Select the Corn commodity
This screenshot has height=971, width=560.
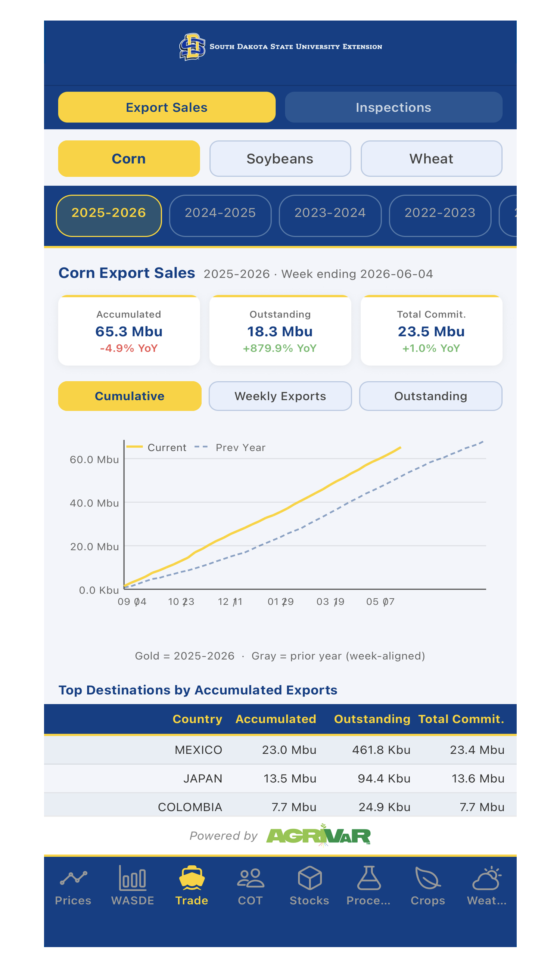click(129, 158)
